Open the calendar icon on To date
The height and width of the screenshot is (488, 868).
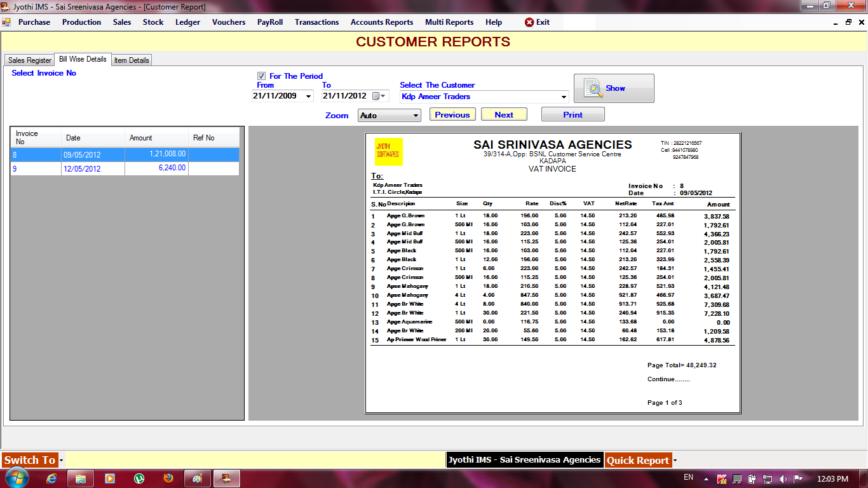(376, 96)
